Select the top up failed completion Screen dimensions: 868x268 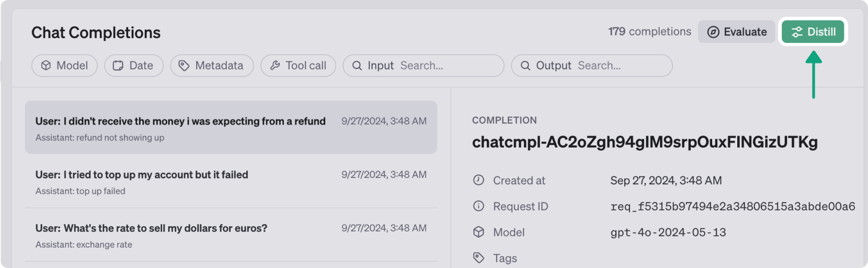coord(231,182)
